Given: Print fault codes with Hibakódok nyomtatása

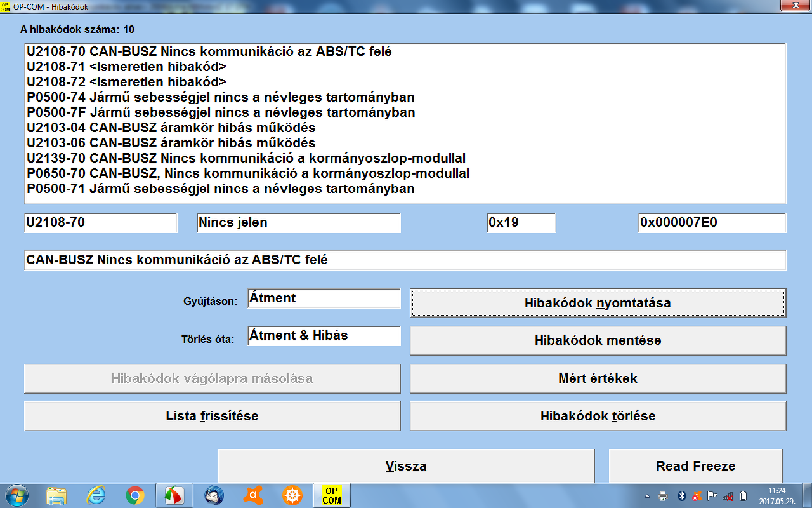Looking at the screenshot, I should coord(598,303).
